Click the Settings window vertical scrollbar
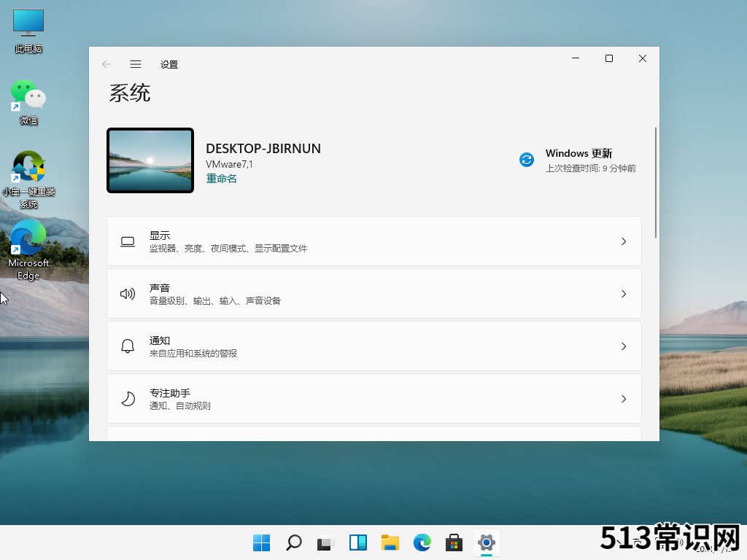747x560 pixels. click(x=656, y=182)
